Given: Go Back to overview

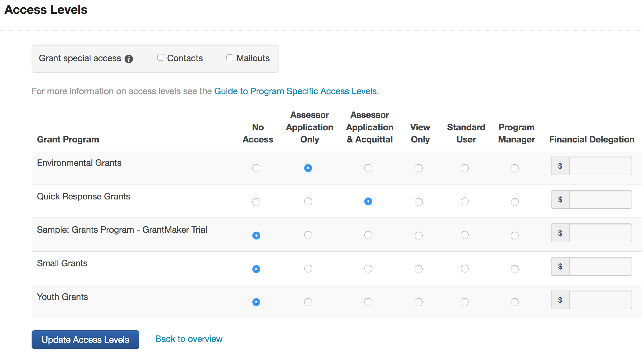Looking at the screenshot, I should [189, 339].
